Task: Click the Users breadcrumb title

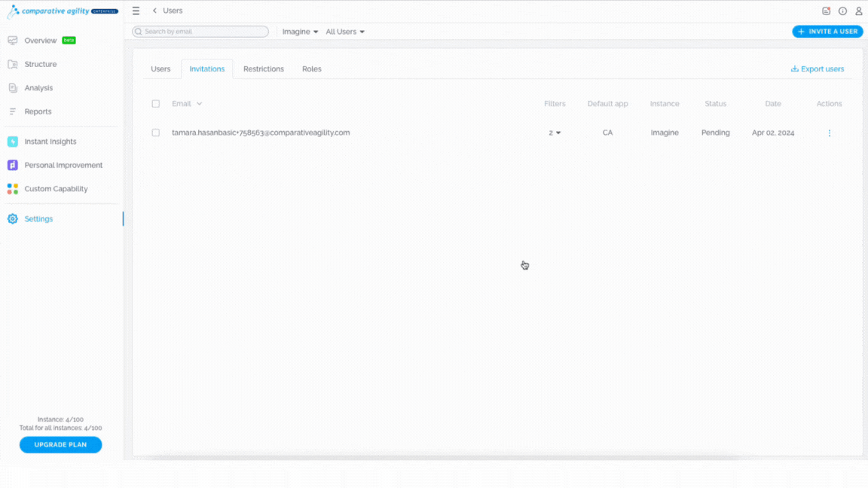Action: click(173, 11)
